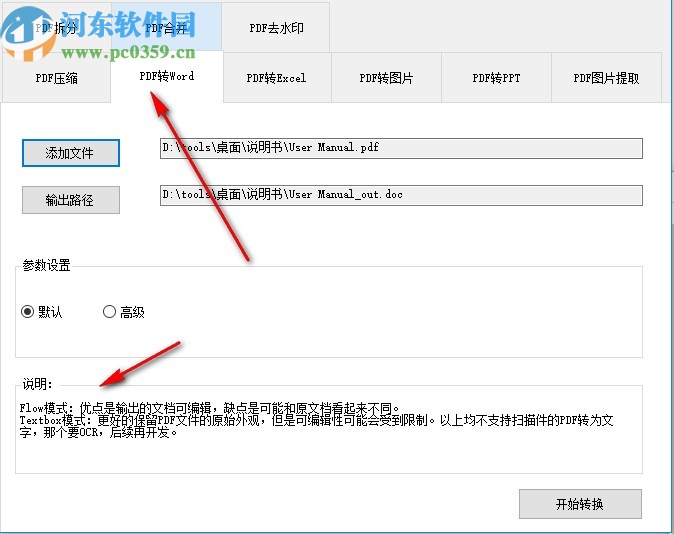The width and height of the screenshot is (674, 534).
Task: Click the User Manual.pdf input path field
Action: click(401, 148)
